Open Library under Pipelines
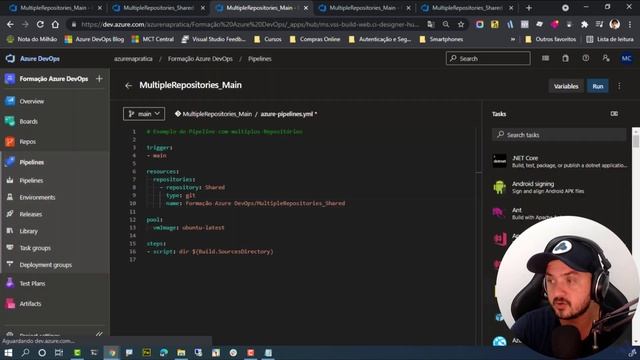Viewport: 640px width, 360px height. click(x=28, y=231)
